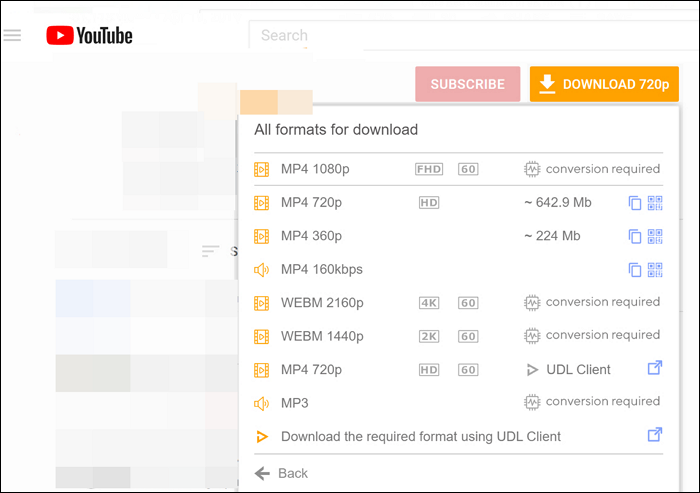Screen dimensions: 700x493
Task: Open external link for UDL Client download
Action: click(x=655, y=434)
